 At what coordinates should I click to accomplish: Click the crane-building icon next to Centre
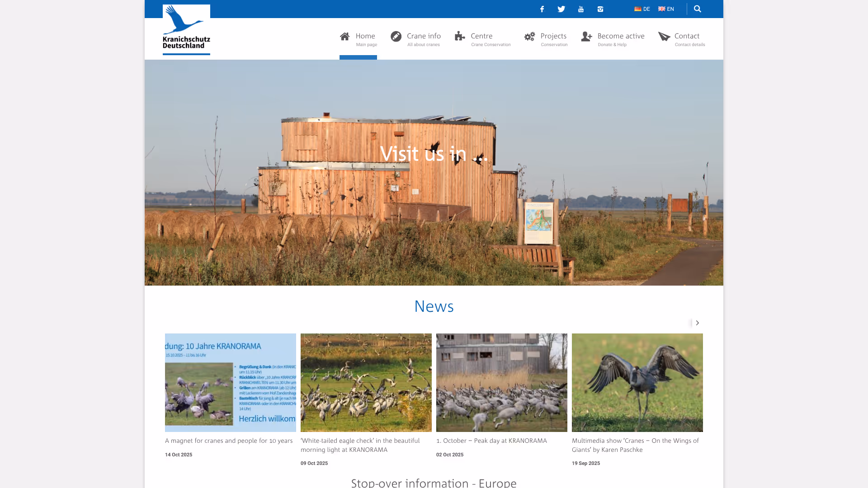click(x=460, y=36)
